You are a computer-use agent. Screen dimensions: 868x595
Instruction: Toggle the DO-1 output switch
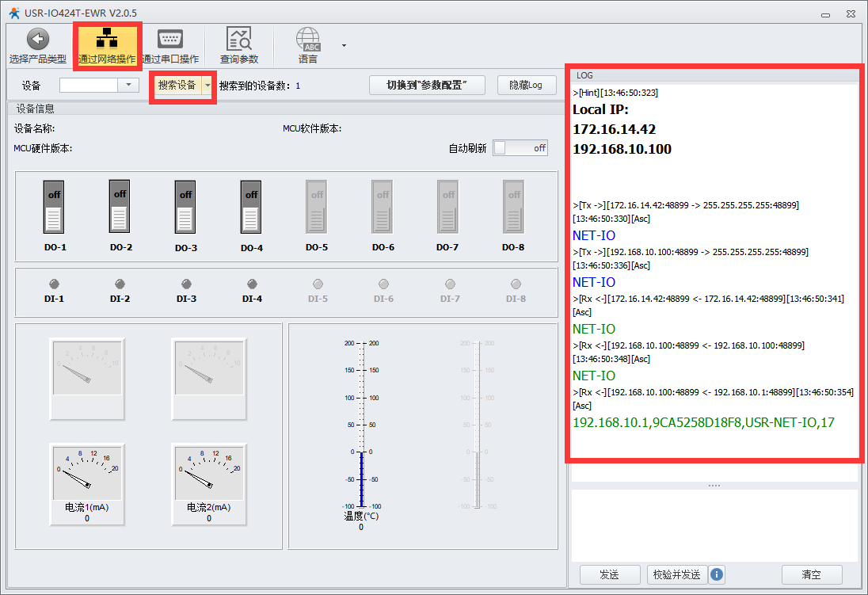pyautogui.click(x=54, y=207)
